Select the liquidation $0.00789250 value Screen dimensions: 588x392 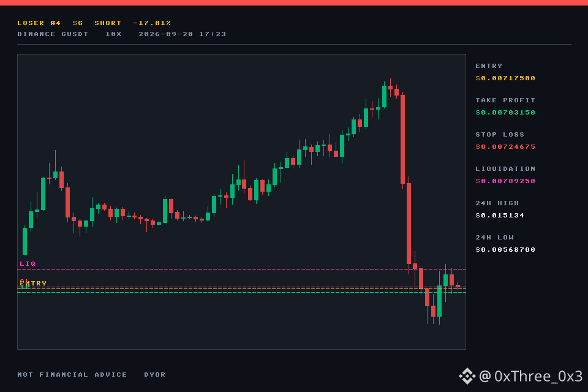[x=505, y=181]
